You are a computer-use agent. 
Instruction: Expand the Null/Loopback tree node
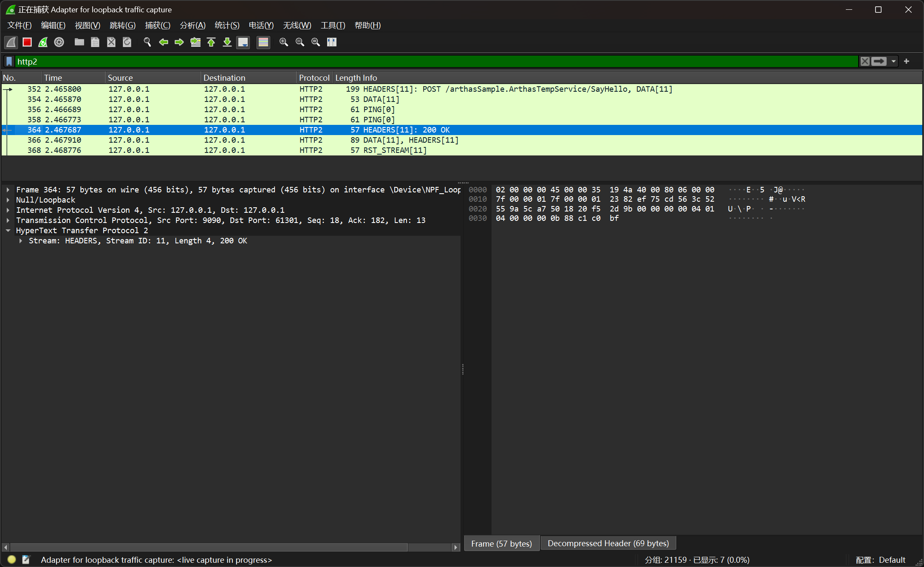8,200
